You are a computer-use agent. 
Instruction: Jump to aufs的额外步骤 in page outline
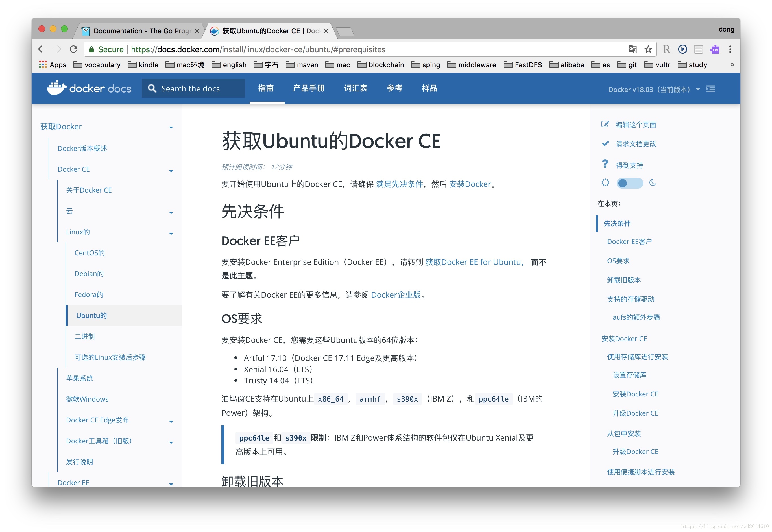point(636,317)
